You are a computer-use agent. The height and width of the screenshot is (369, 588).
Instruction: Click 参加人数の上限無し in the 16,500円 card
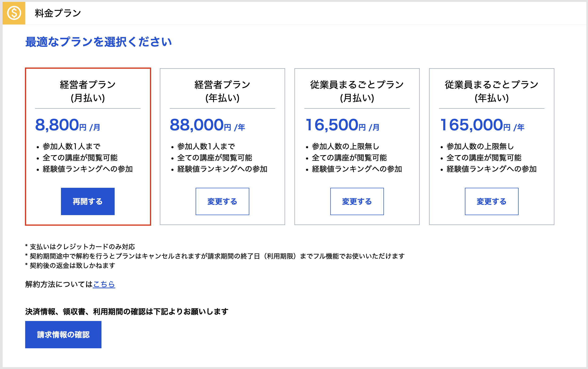345,146
